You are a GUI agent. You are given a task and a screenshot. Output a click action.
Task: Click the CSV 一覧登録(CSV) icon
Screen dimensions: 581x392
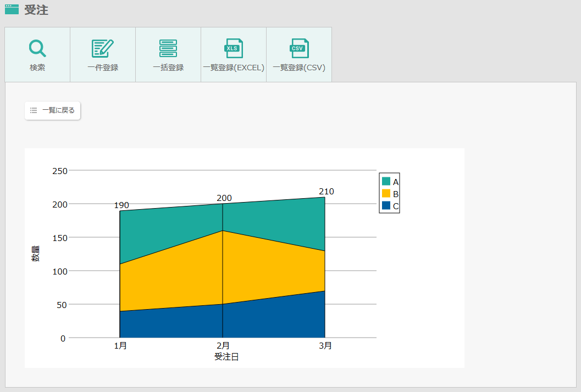(x=299, y=48)
